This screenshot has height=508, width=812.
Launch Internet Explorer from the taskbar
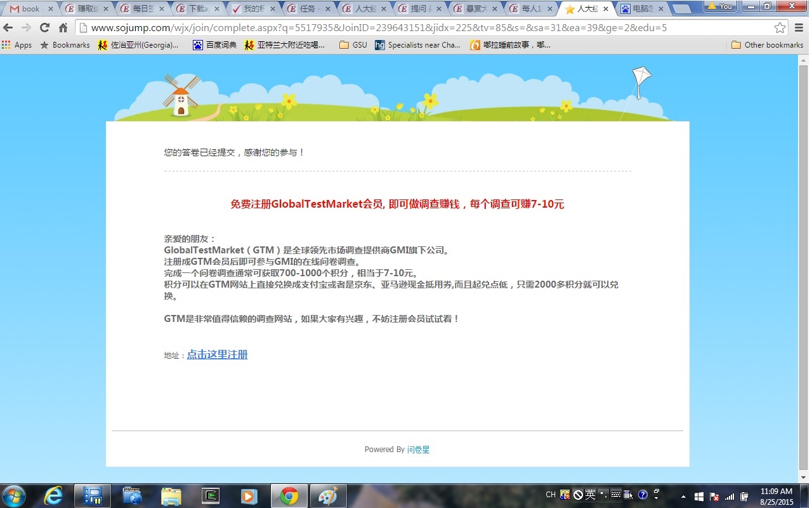[x=53, y=495]
